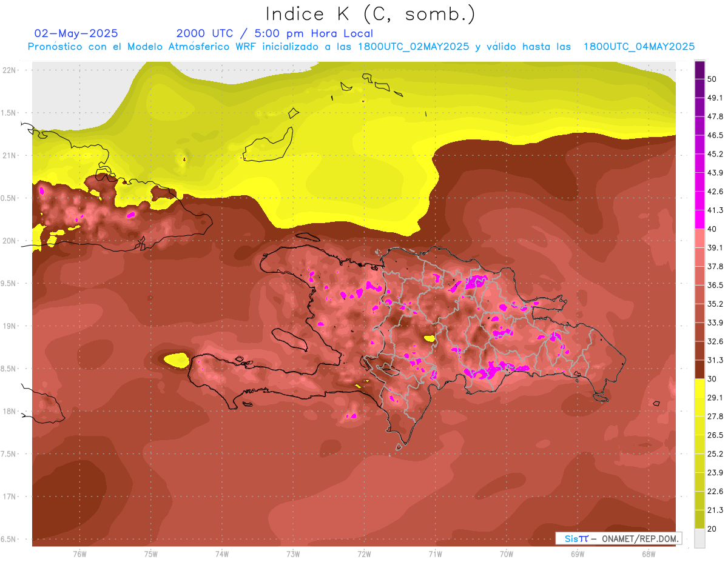The width and height of the screenshot is (728, 562).
Task: Select initialization time '1800UTC_02MAY2025'
Action: pyautogui.click(x=414, y=47)
